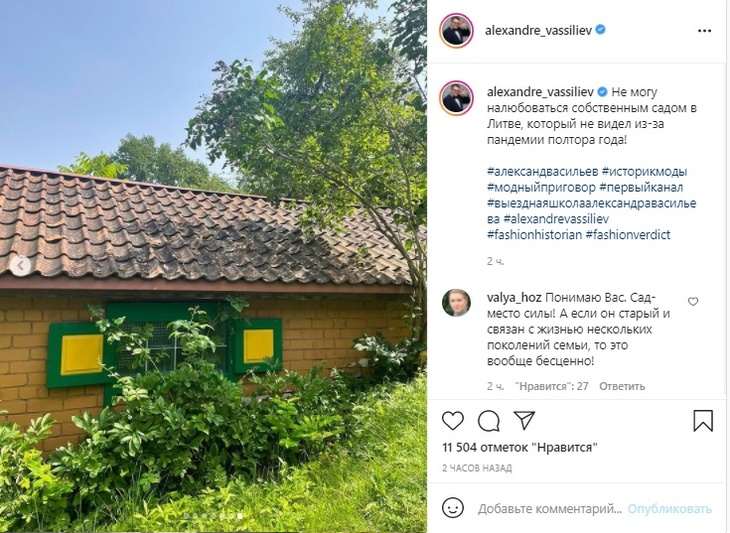Reply to valya_hoz comment via Ответить

pos(622,386)
